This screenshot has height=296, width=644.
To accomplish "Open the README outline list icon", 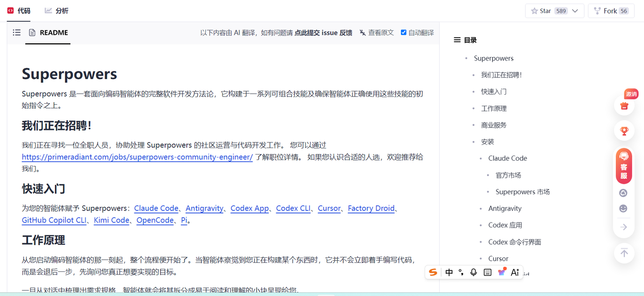I will click(17, 33).
